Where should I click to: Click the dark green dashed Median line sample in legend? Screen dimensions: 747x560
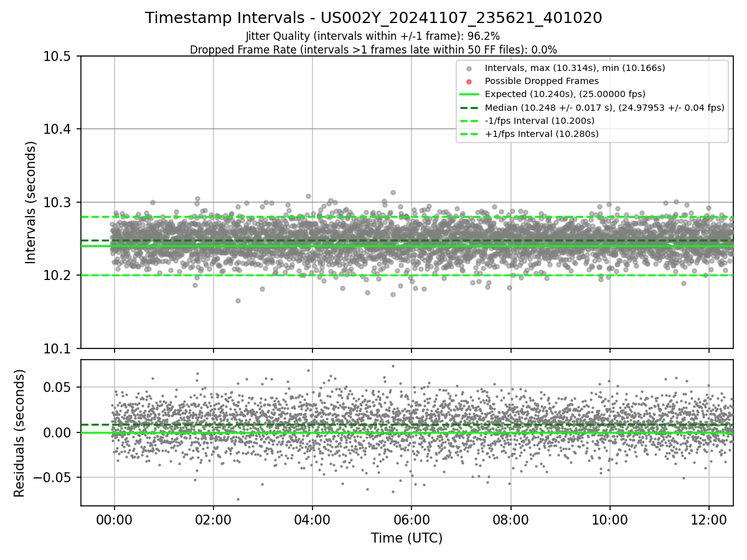[469, 108]
